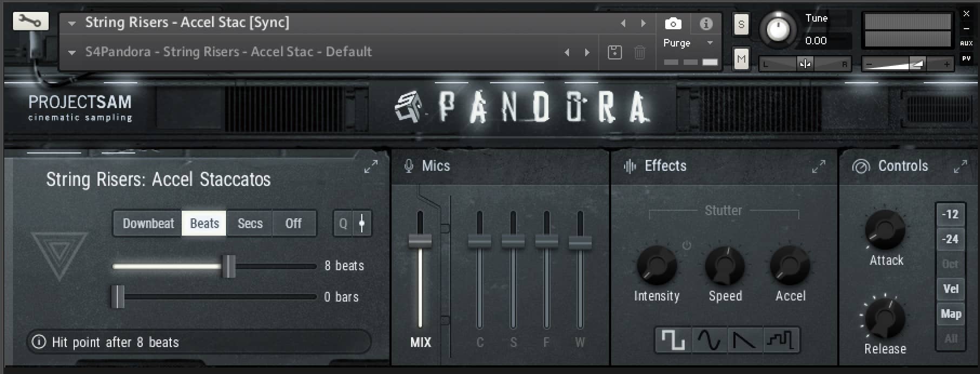Click the MIX fader handle
Image resolution: width=980 pixels, height=374 pixels.
coord(420,241)
